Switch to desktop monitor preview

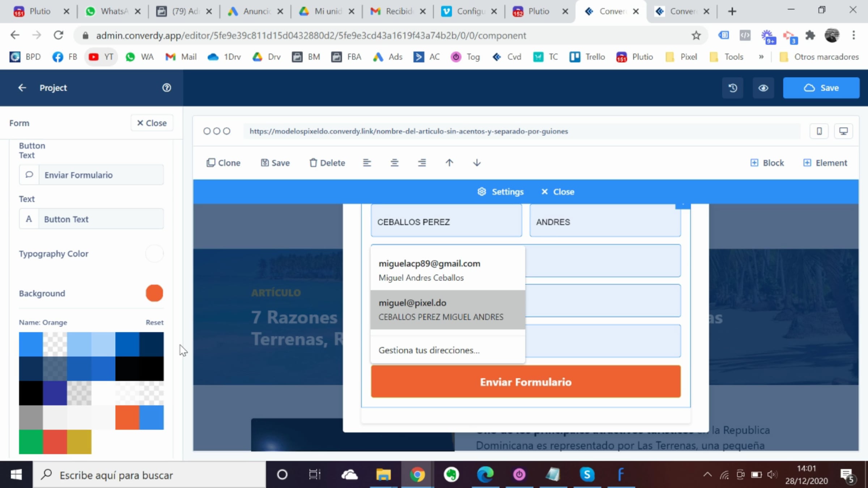click(843, 131)
